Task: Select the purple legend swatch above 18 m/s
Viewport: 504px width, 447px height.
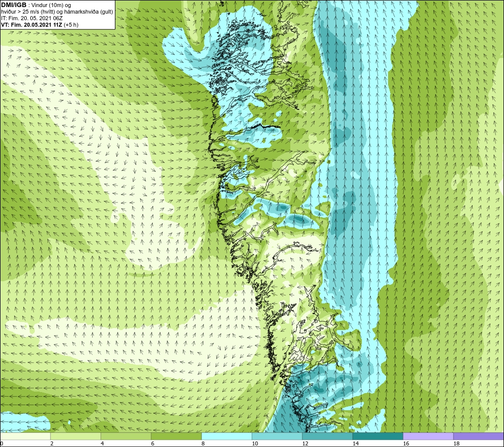Action: coord(479,436)
